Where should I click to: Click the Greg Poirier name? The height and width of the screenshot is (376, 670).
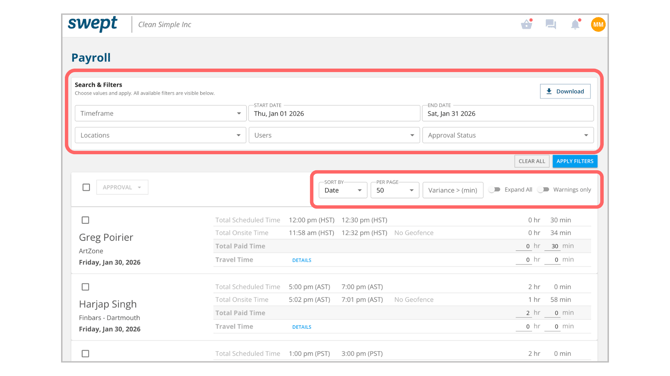pyautogui.click(x=106, y=237)
